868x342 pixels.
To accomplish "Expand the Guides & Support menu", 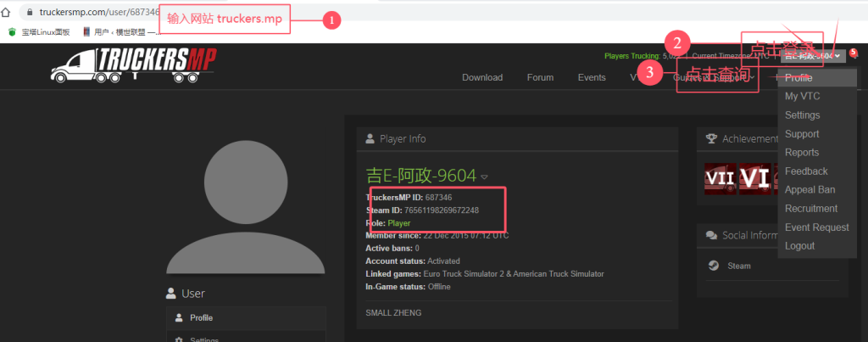I will [x=714, y=77].
